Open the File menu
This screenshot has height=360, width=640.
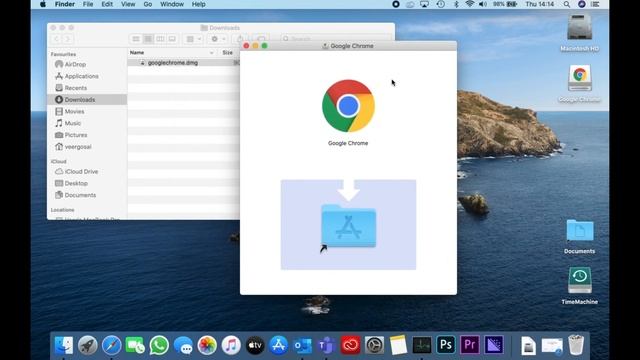(88, 4)
